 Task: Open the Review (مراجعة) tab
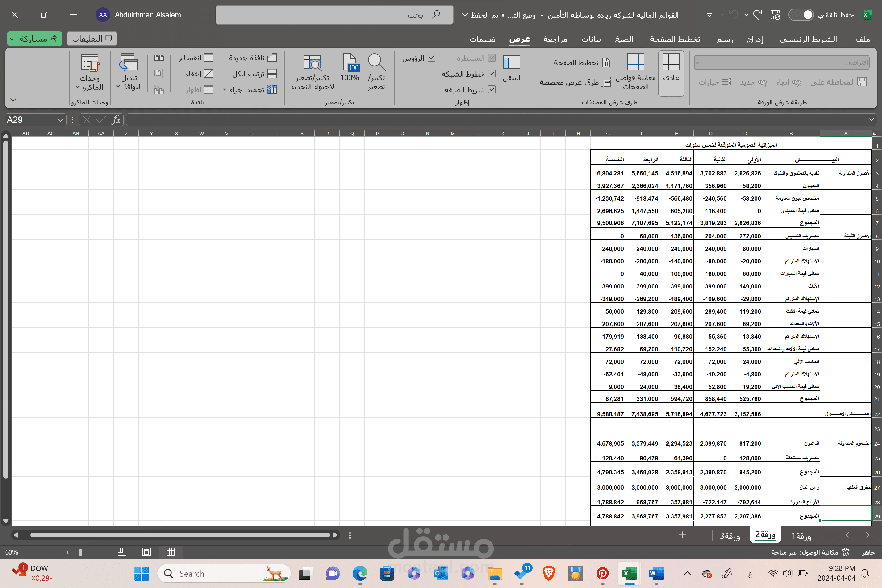pos(555,39)
